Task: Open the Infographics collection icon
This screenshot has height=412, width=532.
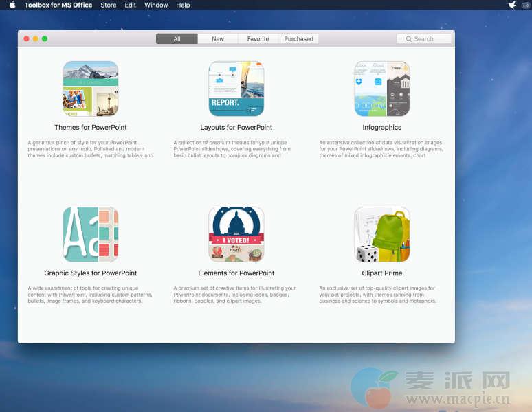Action: point(382,89)
